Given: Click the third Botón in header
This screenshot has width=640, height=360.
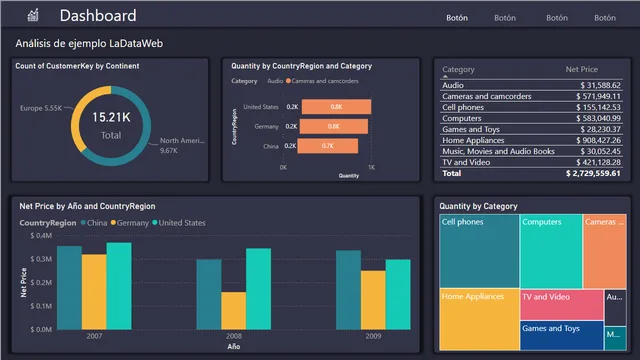Looking at the screenshot, I should tap(557, 18).
